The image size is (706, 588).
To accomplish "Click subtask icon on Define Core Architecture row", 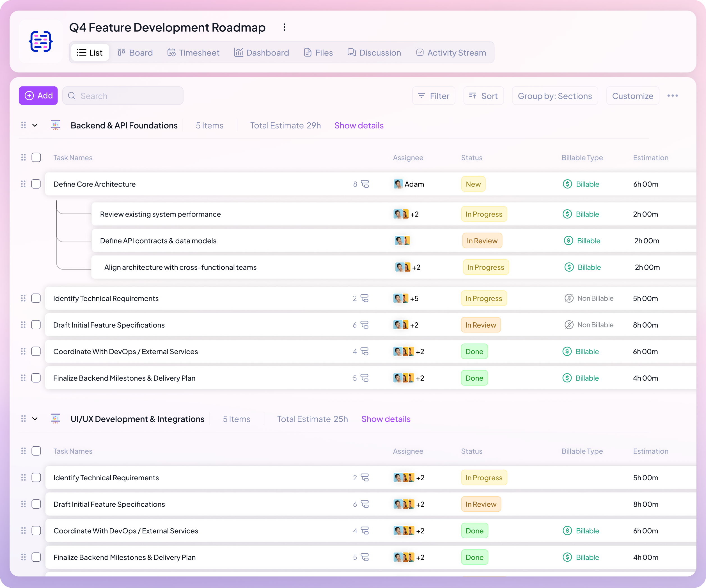I will pos(365,184).
